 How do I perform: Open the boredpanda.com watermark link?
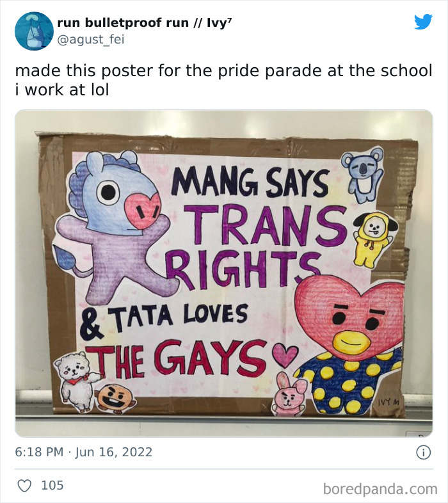pos(380,490)
